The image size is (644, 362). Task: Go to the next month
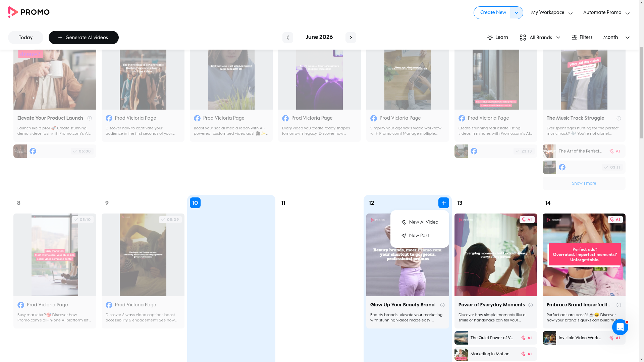[x=351, y=38]
